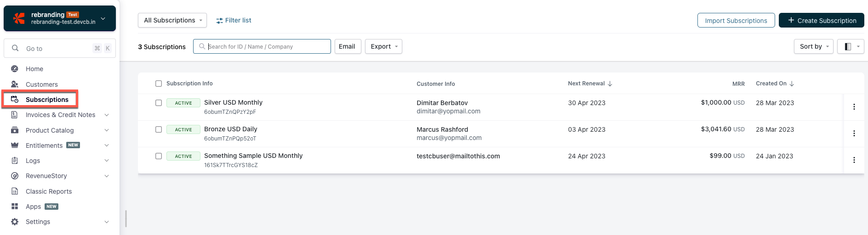The width and height of the screenshot is (868, 235).
Task: Select checkbox for Something Sample USD Monthly
Action: point(159,156)
